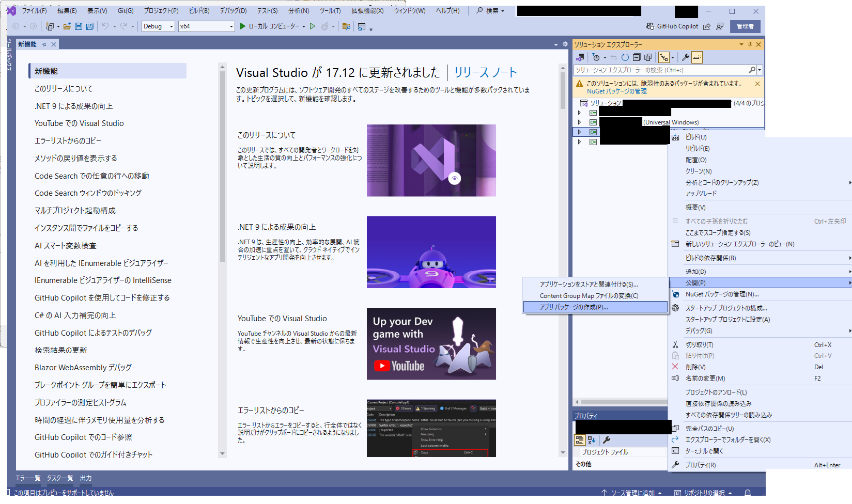The width and height of the screenshot is (852, 504).
Task: Expand the first C# project node
Action: pyautogui.click(x=579, y=113)
